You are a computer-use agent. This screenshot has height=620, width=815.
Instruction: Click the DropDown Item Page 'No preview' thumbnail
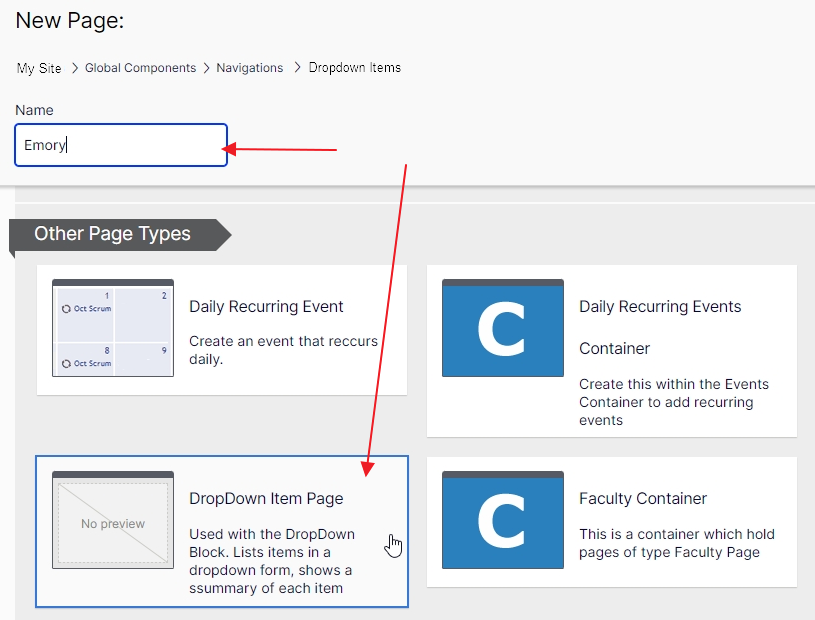tap(113, 521)
